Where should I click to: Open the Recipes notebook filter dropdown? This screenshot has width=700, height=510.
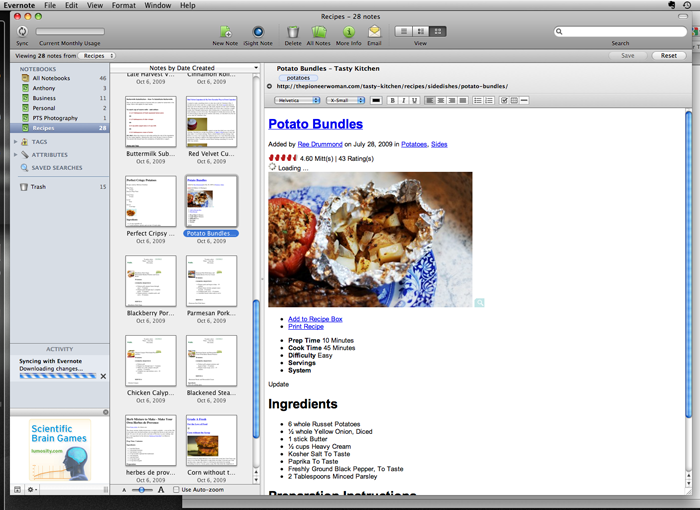coord(97,56)
